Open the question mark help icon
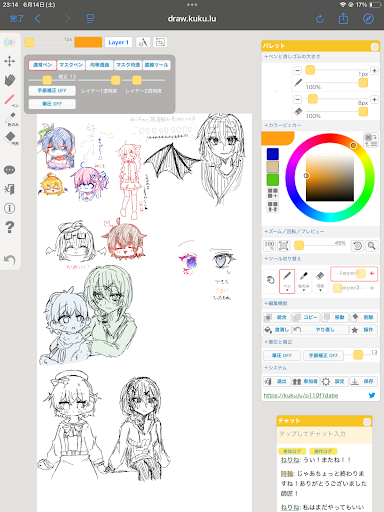 click(10, 227)
